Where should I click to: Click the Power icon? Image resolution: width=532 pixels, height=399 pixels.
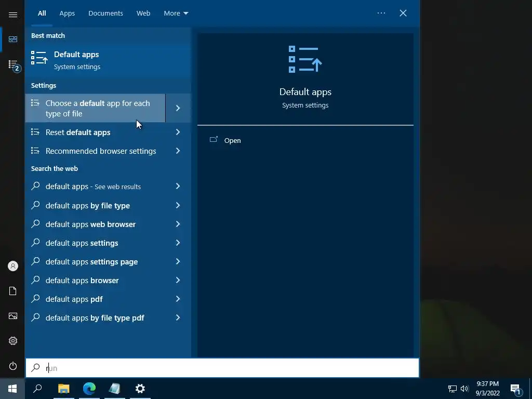tap(13, 366)
